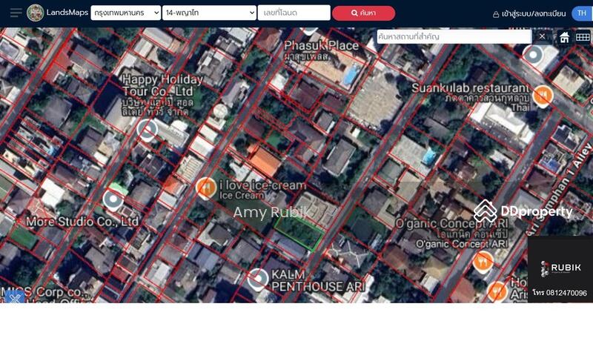593x364 pixels.
Task: Click the More Studio Co., Ltd label
Action: (82, 222)
